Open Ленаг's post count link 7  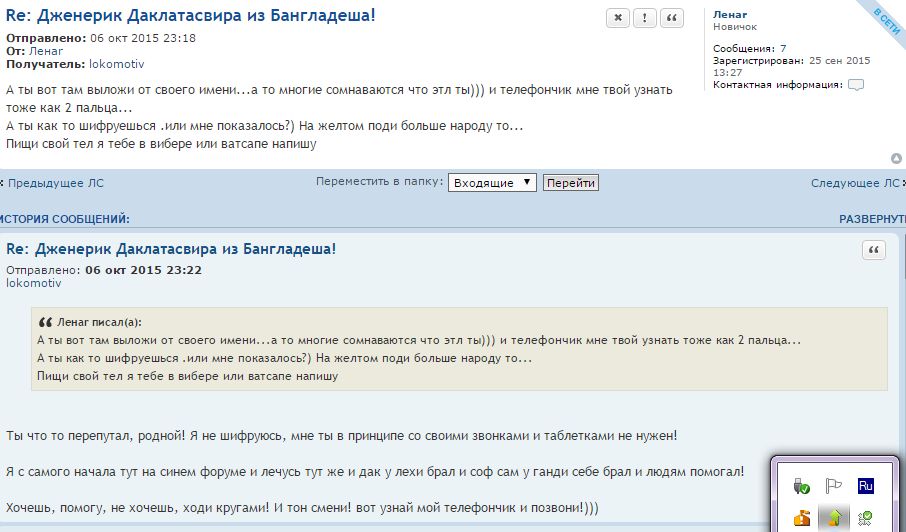pos(783,48)
